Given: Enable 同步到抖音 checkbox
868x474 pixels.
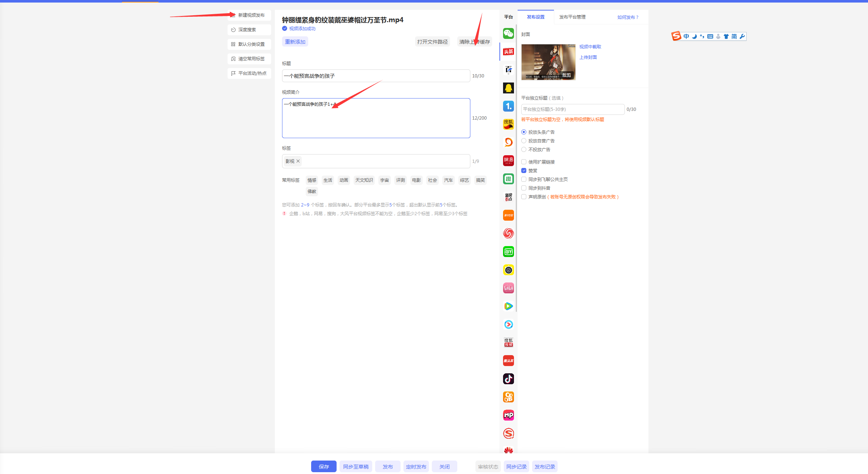Looking at the screenshot, I should click(524, 188).
